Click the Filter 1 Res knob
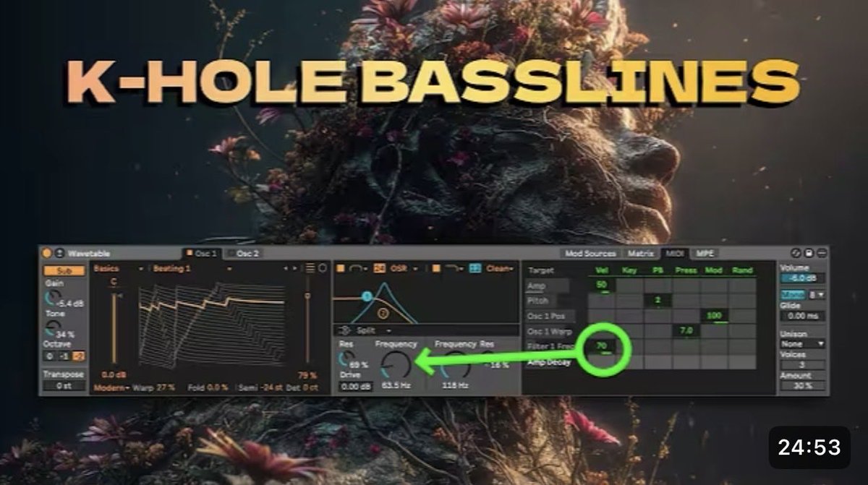This screenshot has width=868, height=485. point(346,358)
